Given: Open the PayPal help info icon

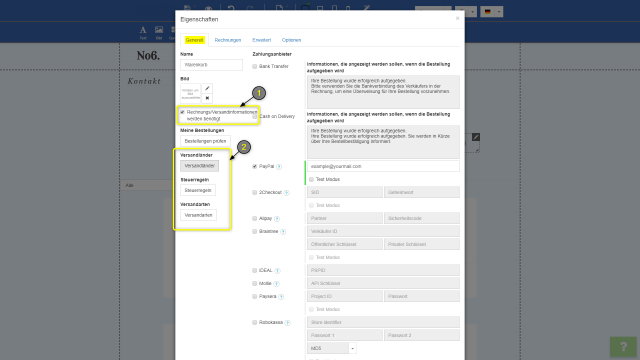Looking at the screenshot, I should 279,167.
